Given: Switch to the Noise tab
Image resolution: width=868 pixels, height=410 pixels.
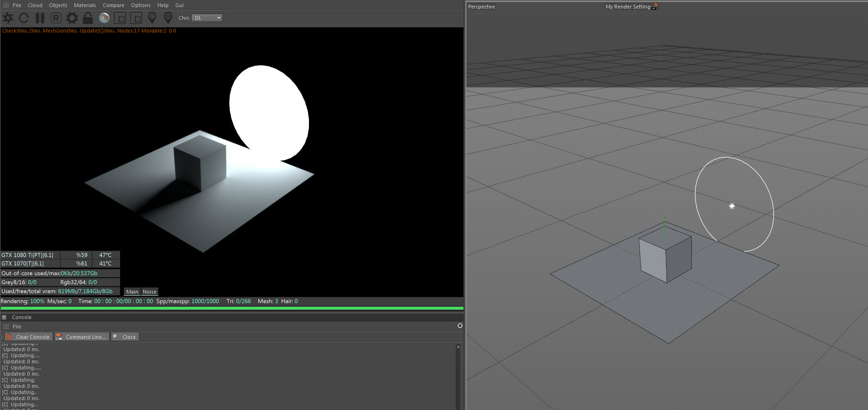Looking at the screenshot, I should tap(149, 292).
